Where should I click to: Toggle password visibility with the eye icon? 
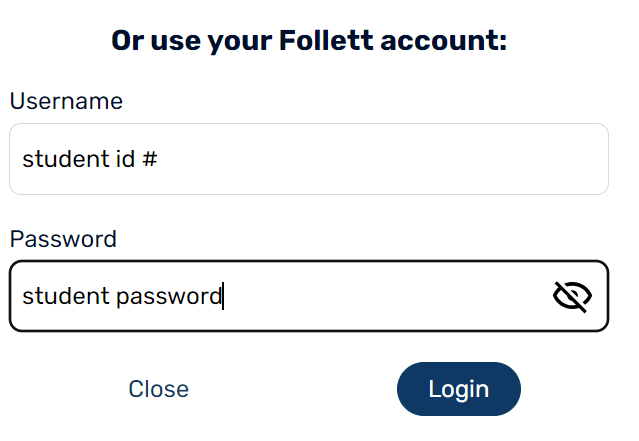[x=572, y=296]
